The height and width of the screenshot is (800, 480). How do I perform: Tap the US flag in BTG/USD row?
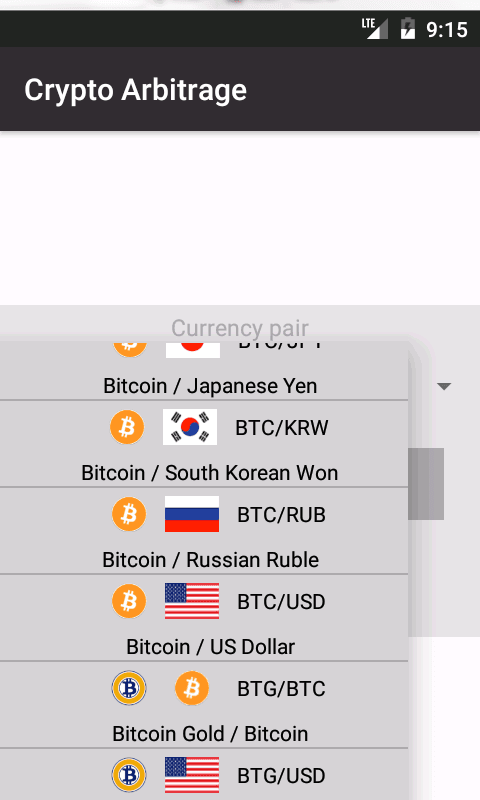(192, 776)
